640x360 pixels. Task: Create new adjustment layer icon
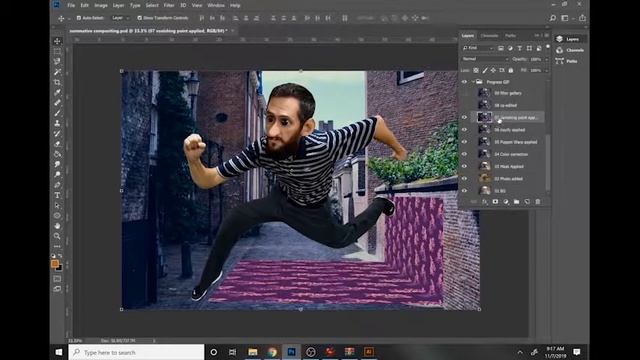click(506, 202)
